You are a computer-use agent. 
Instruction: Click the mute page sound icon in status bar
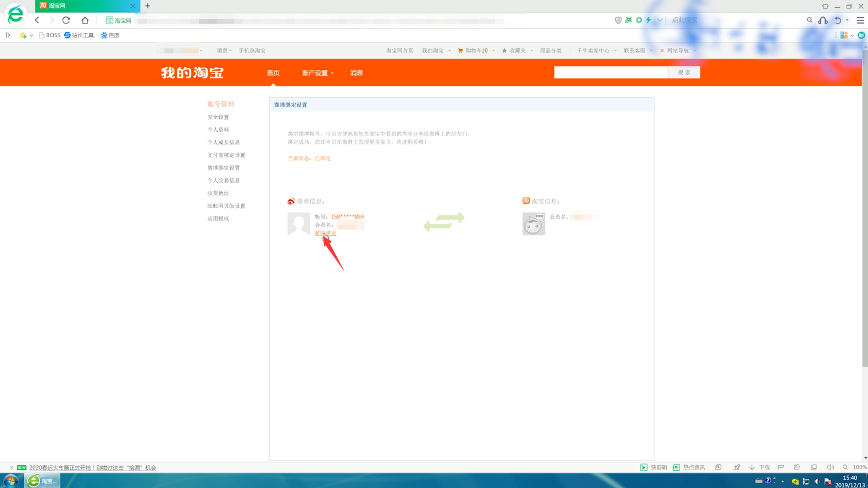coord(831,468)
